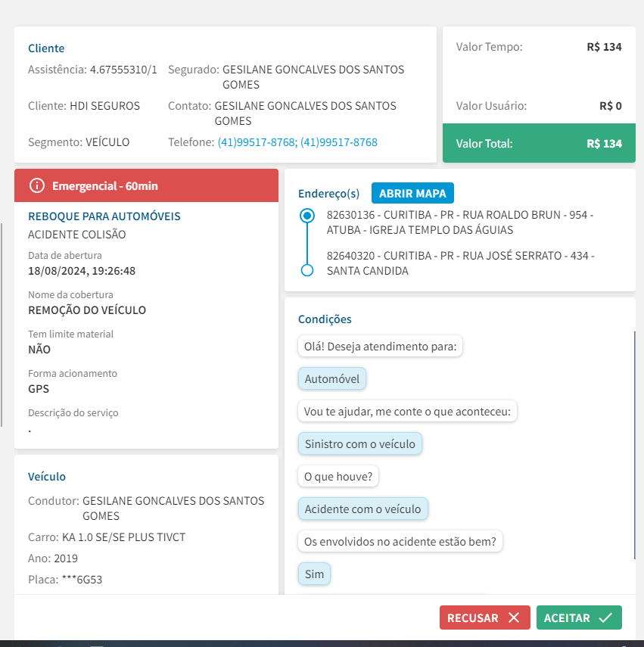
Task: Click the 'Sim' answer chip
Action: tap(314, 574)
